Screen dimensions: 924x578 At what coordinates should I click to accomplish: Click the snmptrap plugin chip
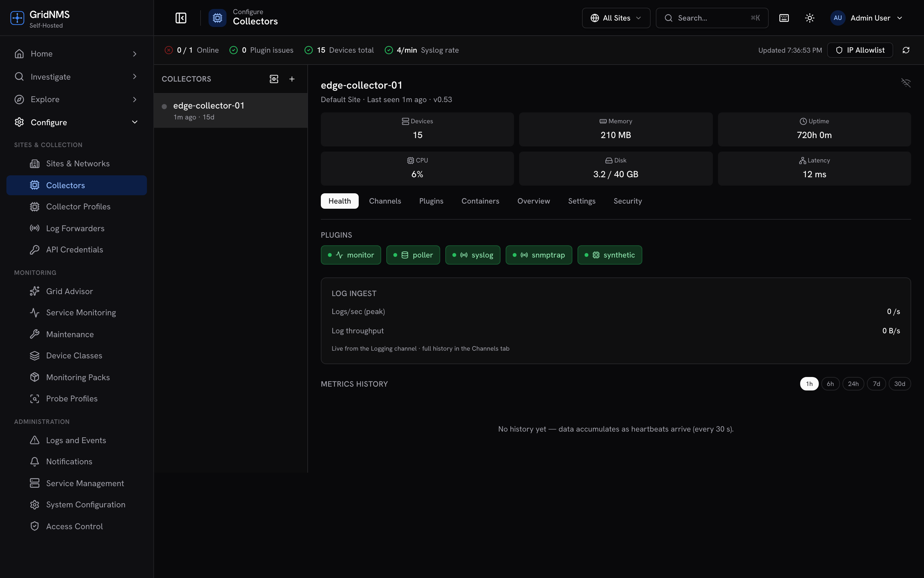click(x=539, y=255)
